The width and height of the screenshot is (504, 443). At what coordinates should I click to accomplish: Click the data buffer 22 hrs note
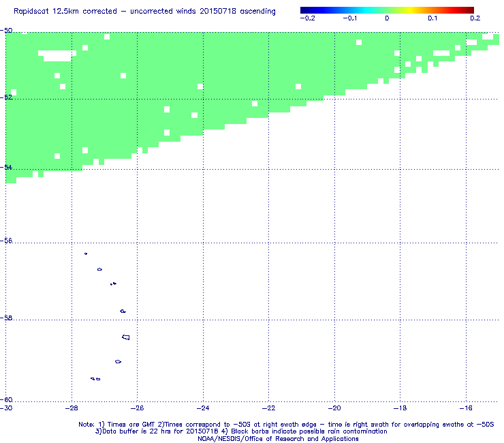[x=241, y=431]
